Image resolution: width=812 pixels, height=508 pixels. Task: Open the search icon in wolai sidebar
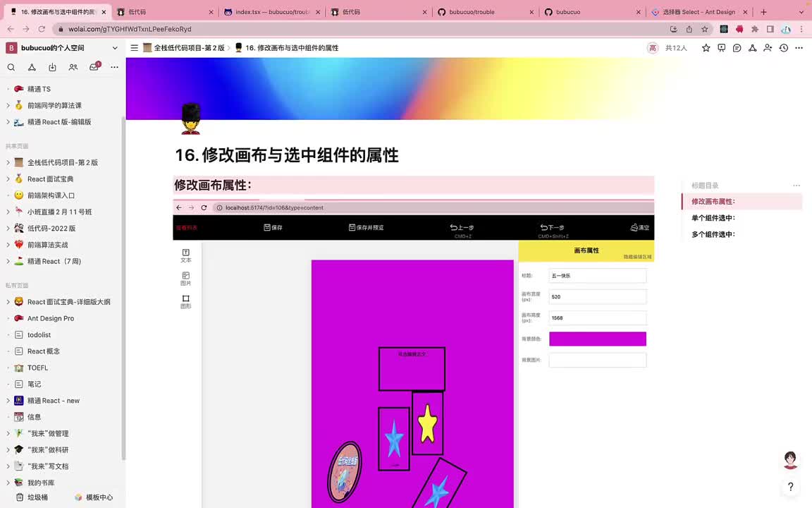pyautogui.click(x=11, y=68)
